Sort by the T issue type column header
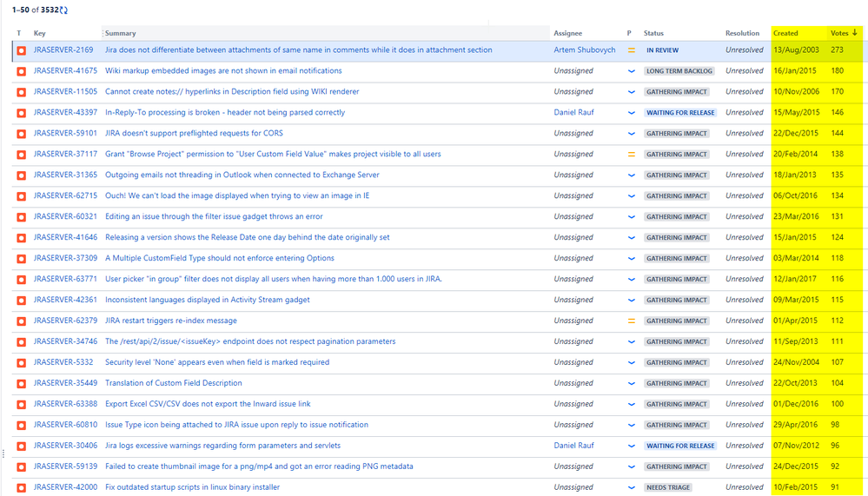 (19, 33)
